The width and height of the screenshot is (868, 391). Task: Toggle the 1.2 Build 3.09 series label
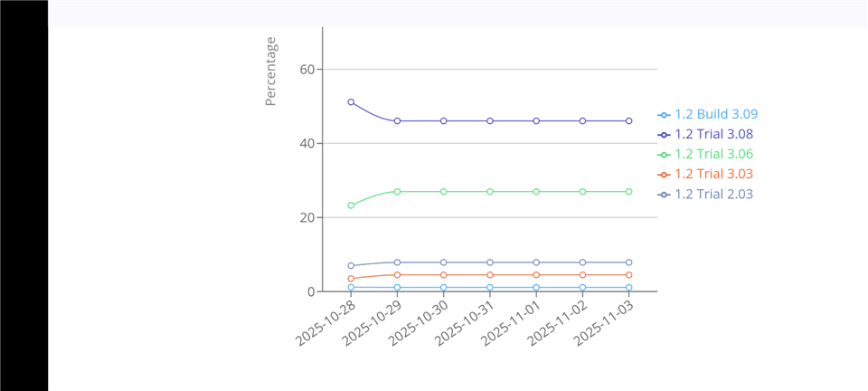[716, 115]
